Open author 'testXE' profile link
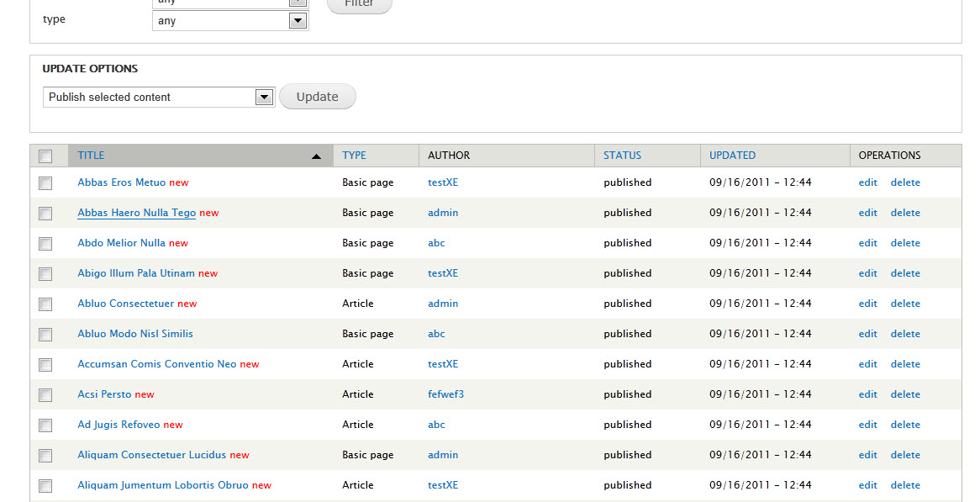 coord(443,182)
